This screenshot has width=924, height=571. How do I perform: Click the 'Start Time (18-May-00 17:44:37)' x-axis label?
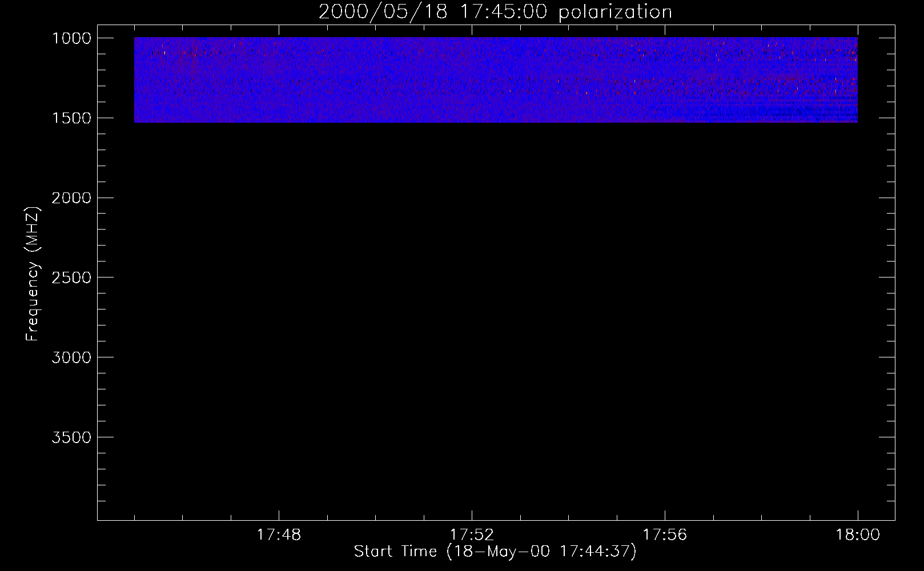click(495, 552)
